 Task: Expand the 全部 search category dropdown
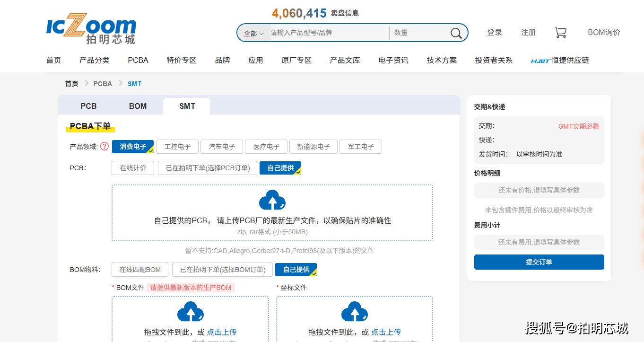(x=253, y=34)
